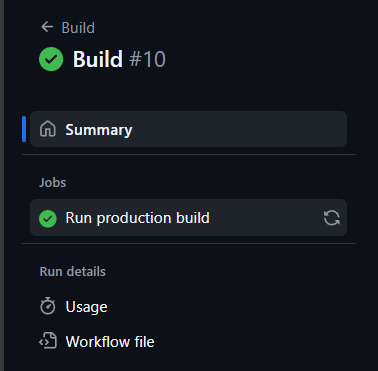Open the Workflow file link

coord(188,342)
